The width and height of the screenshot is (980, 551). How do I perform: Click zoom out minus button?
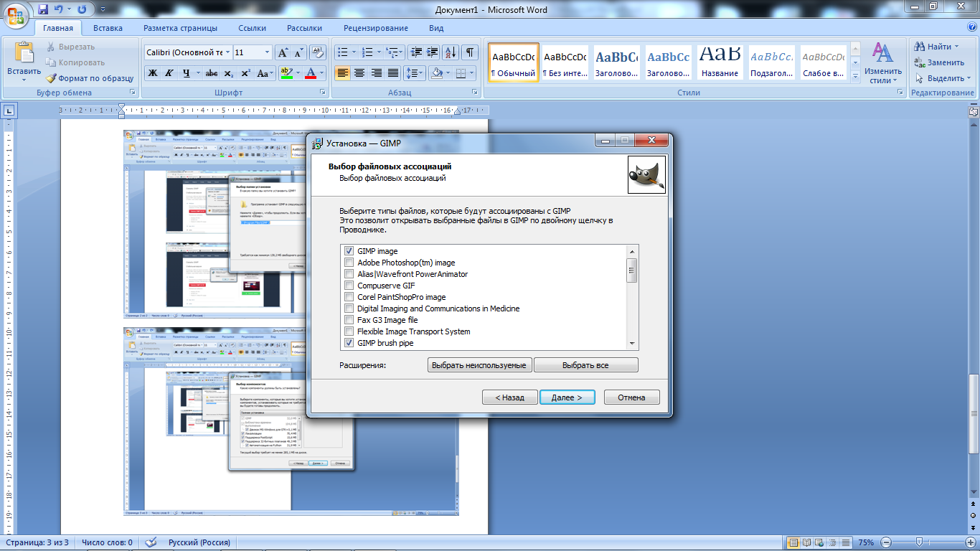886,543
